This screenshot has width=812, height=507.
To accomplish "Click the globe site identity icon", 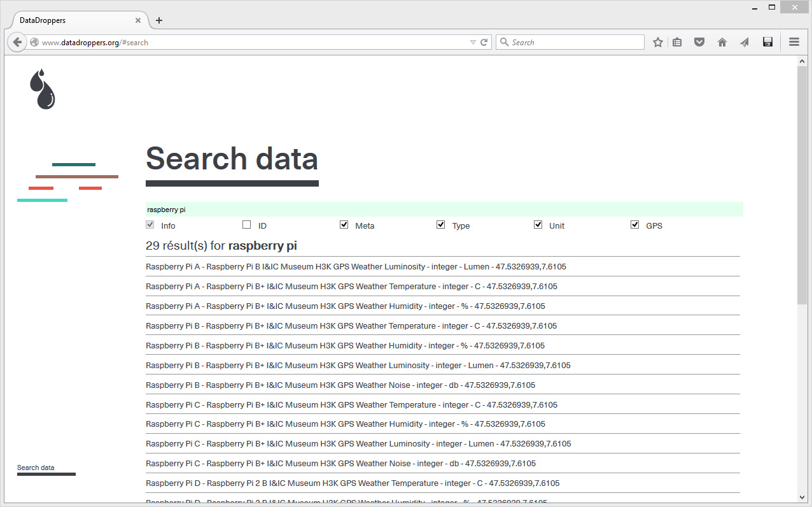I will (x=34, y=42).
